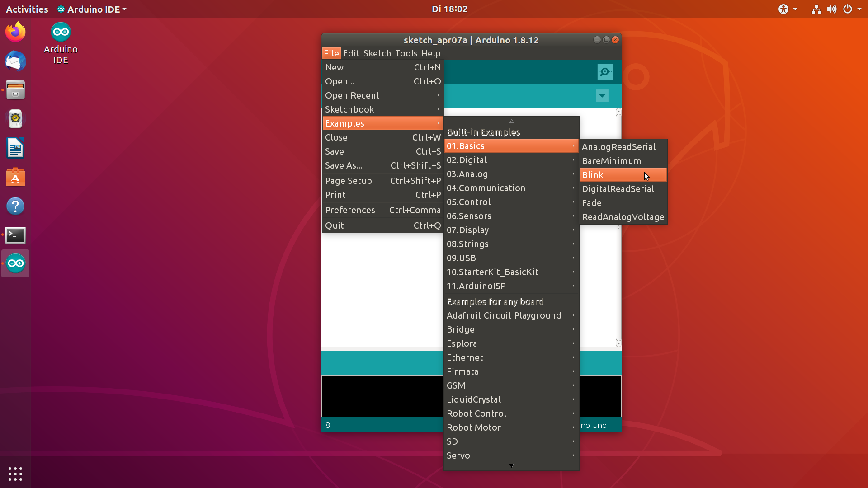
Task: Expand the GSM examples
Action: (x=511, y=385)
